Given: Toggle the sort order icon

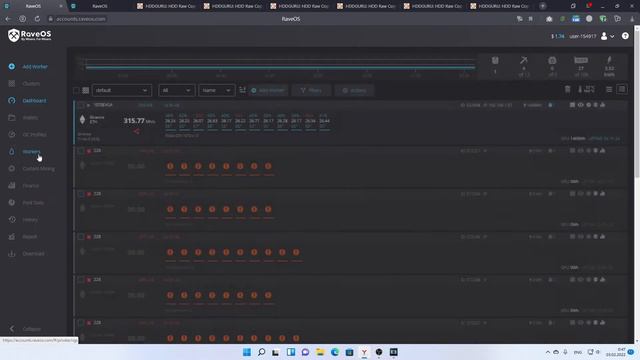Looking at the screenshot, I should pos(242,90).
